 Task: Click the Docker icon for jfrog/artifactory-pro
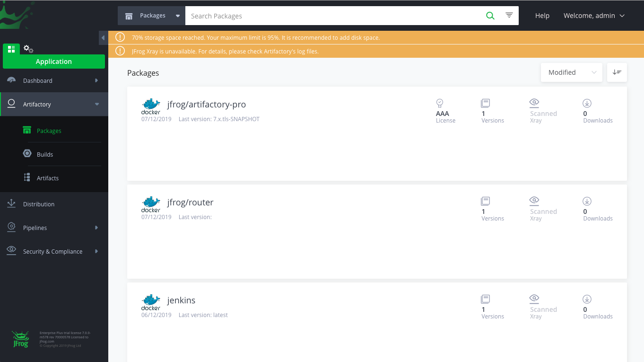point(151,106)
